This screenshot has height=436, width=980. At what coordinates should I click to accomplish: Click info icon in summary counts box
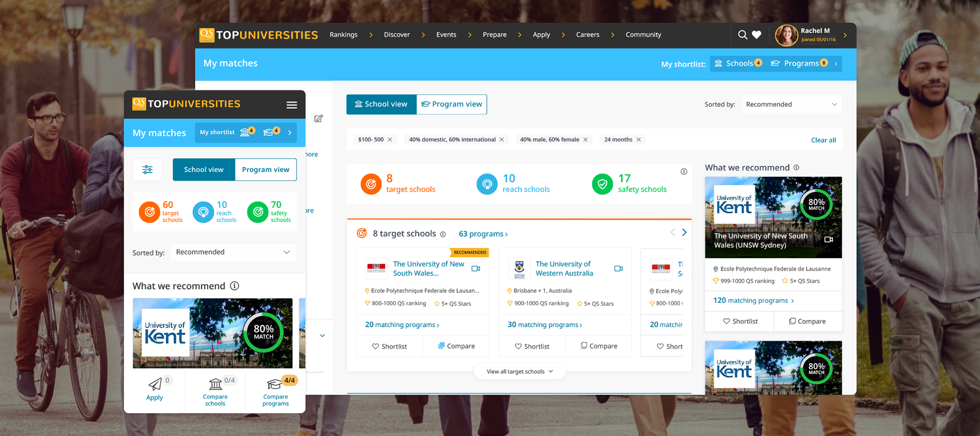coord(684,172)
